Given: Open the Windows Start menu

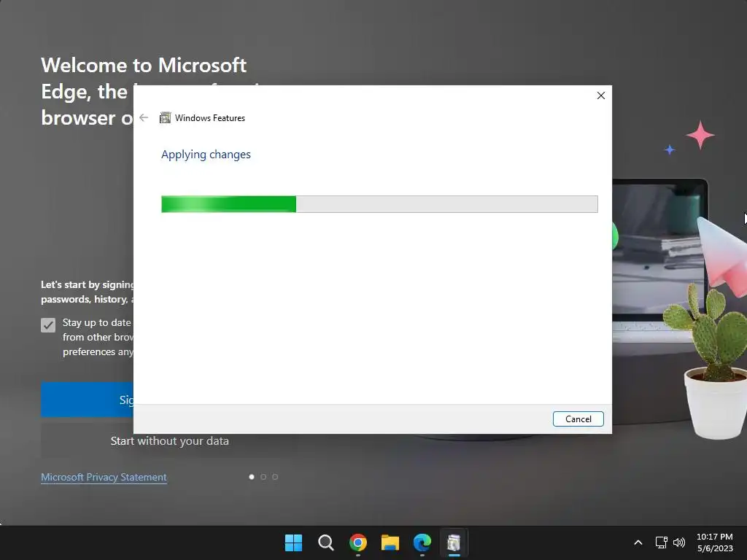Looking at the screenshot, I should 293,542.
